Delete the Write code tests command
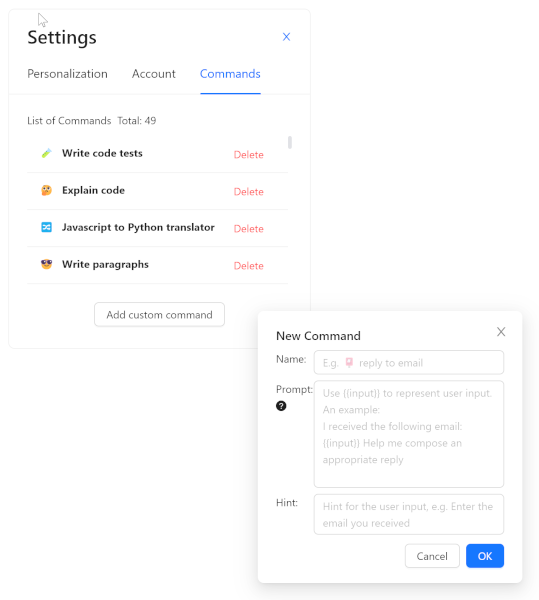Viewport: 539px width, 600px height. (x=249, y=155)
